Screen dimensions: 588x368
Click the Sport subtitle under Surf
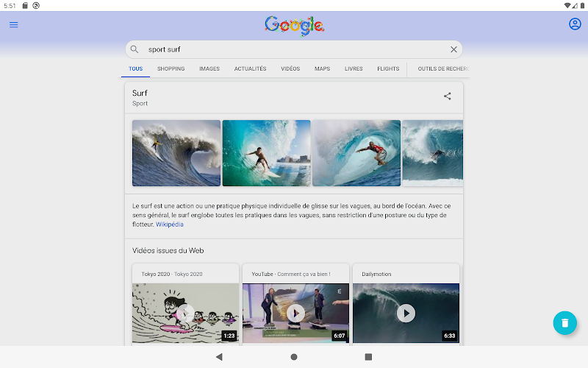[x=140, y=103]
